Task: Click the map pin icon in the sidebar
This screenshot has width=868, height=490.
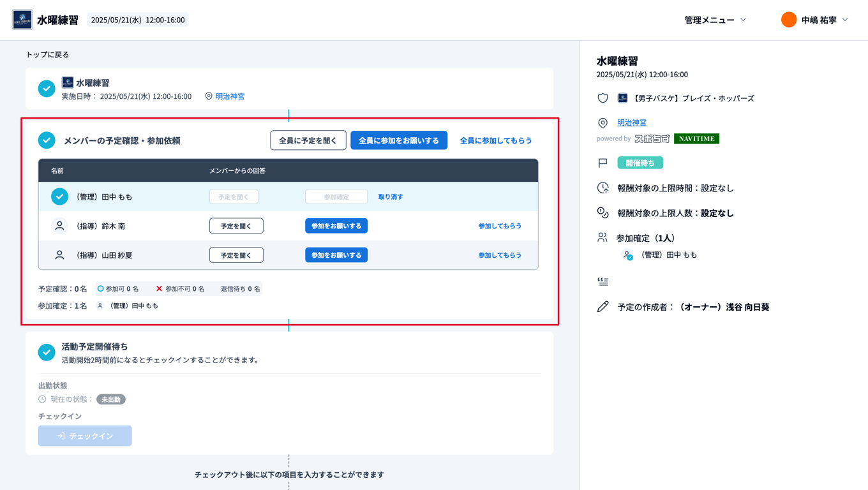Action: (602, 123)
